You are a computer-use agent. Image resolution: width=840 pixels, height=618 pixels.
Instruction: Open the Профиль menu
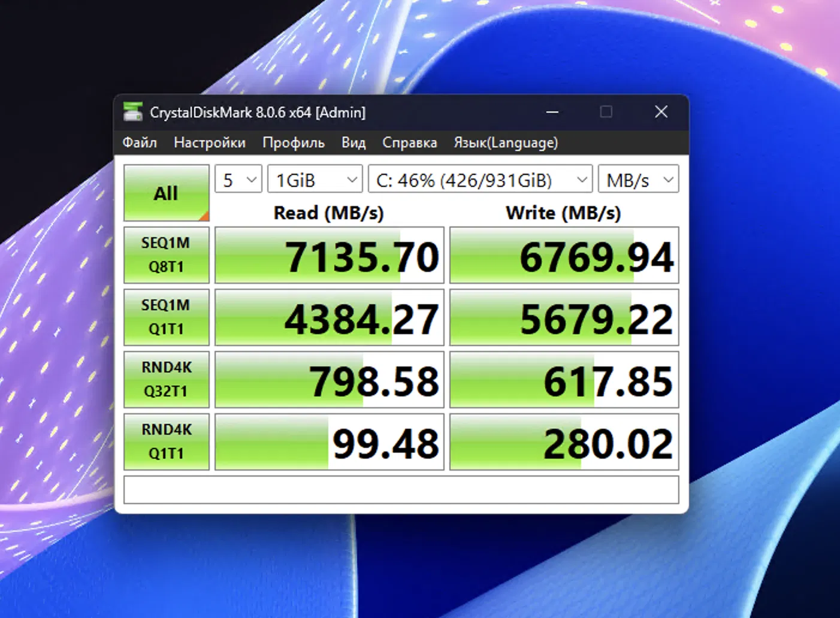(294, 143)
